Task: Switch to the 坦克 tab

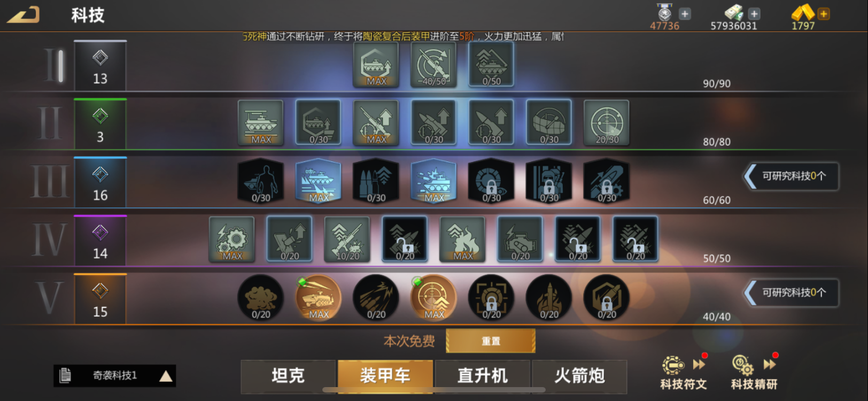Action: tap(288, 376)
